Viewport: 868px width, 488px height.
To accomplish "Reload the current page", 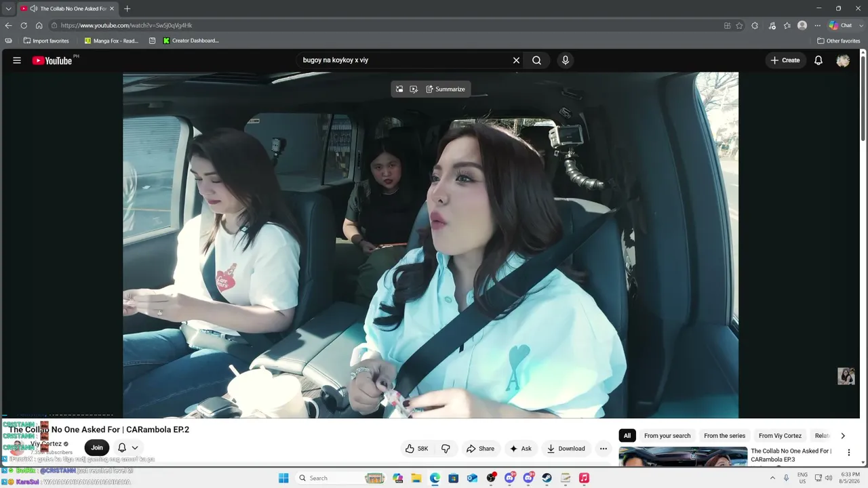I will (24, 26).
